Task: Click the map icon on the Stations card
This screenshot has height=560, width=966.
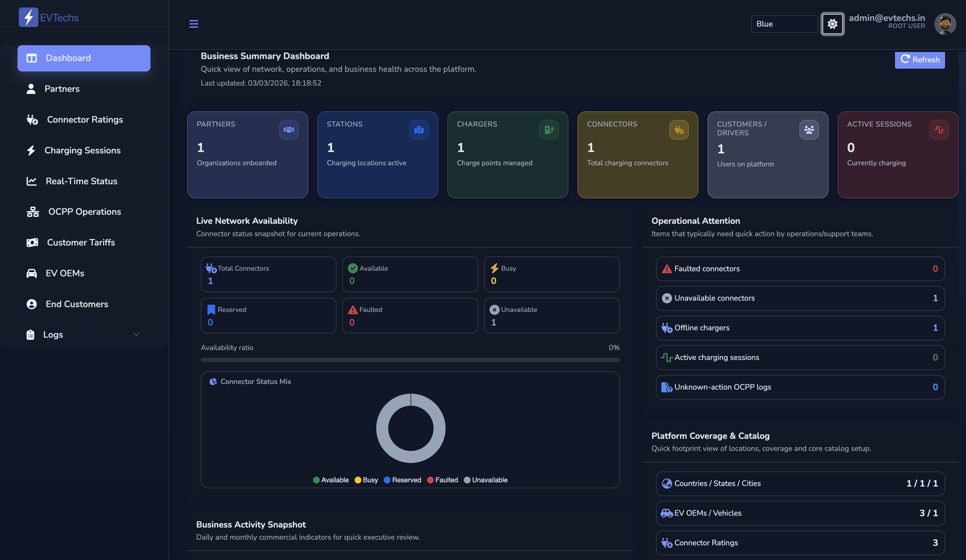Action: point(419,129)
